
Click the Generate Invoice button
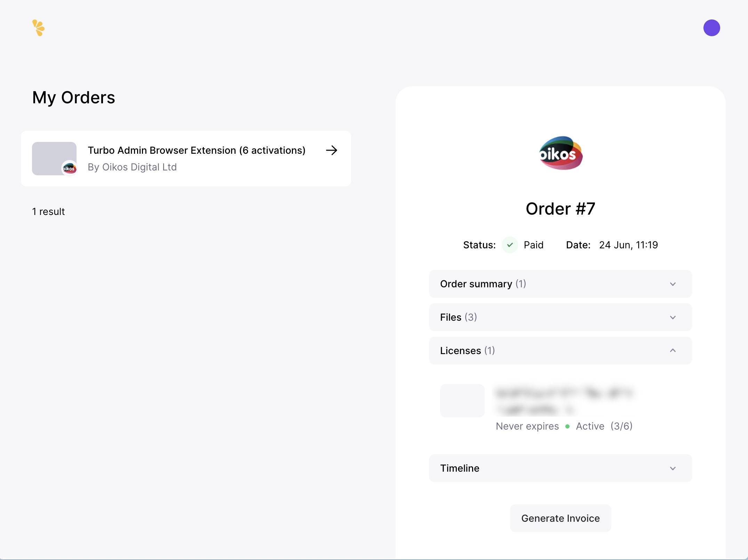560,518
